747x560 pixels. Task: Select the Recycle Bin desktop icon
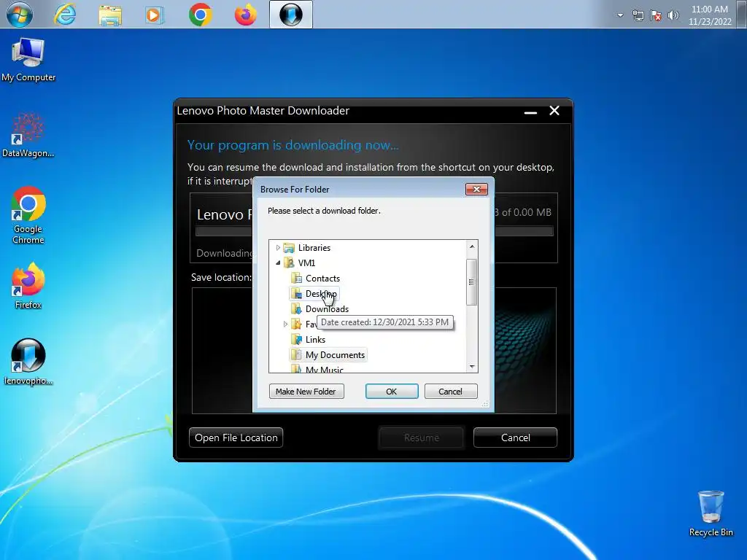coord(711,513)
